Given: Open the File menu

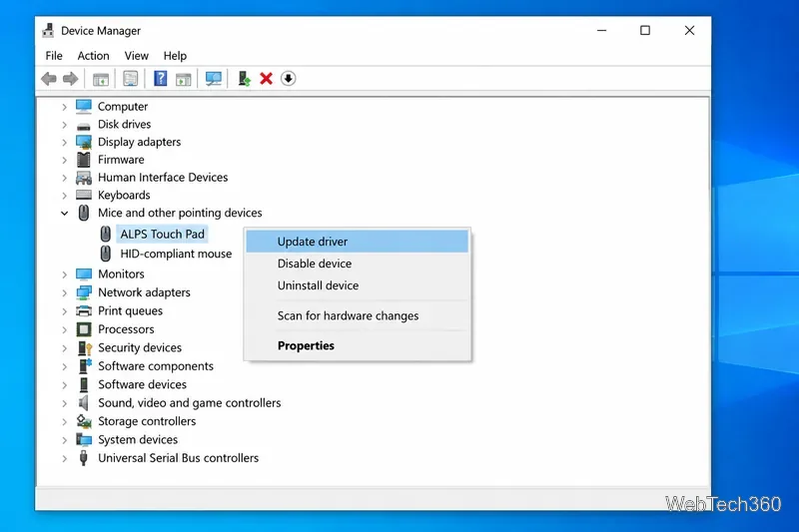Looking at the screenshot, I should (x=54, y=56).
